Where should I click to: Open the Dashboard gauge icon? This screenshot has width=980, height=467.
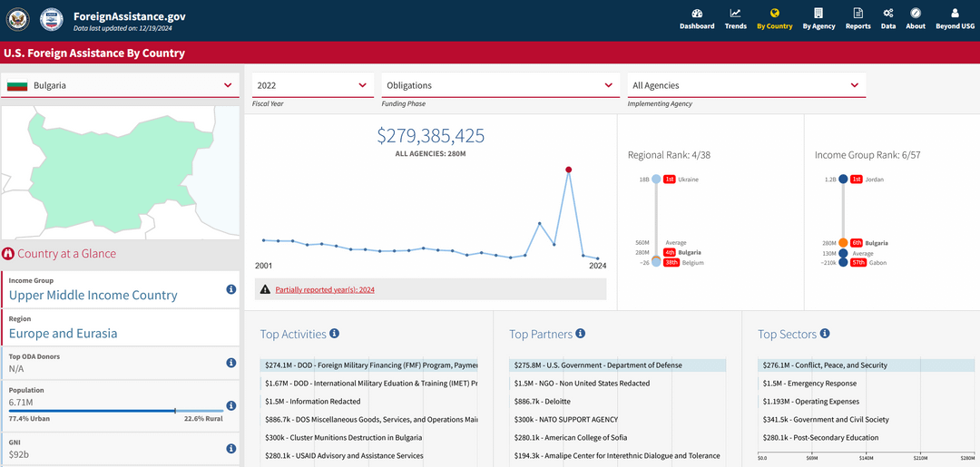pos(697,13)
